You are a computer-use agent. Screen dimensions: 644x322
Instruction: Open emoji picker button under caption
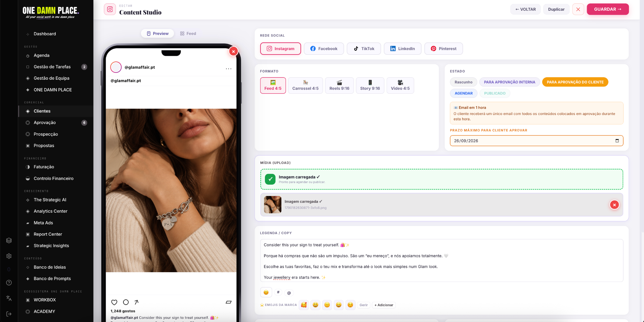click(x=266, y=292)
